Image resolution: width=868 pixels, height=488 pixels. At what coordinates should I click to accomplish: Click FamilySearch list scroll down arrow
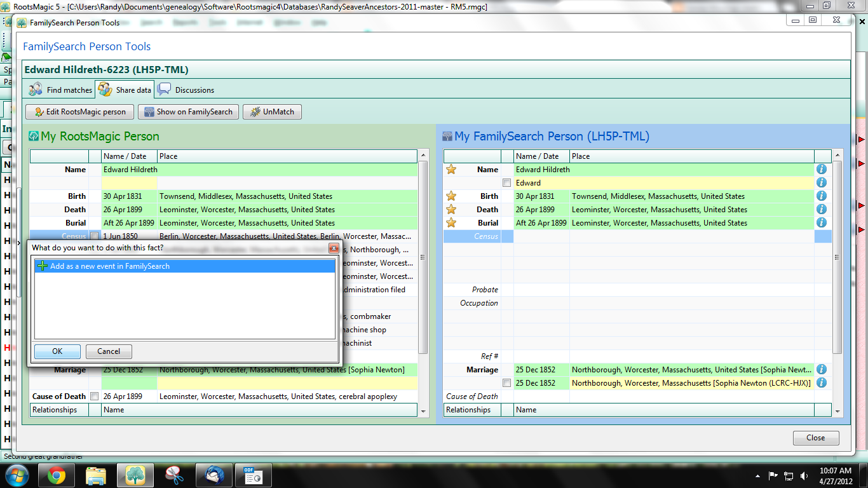click(x=837, y=412)
